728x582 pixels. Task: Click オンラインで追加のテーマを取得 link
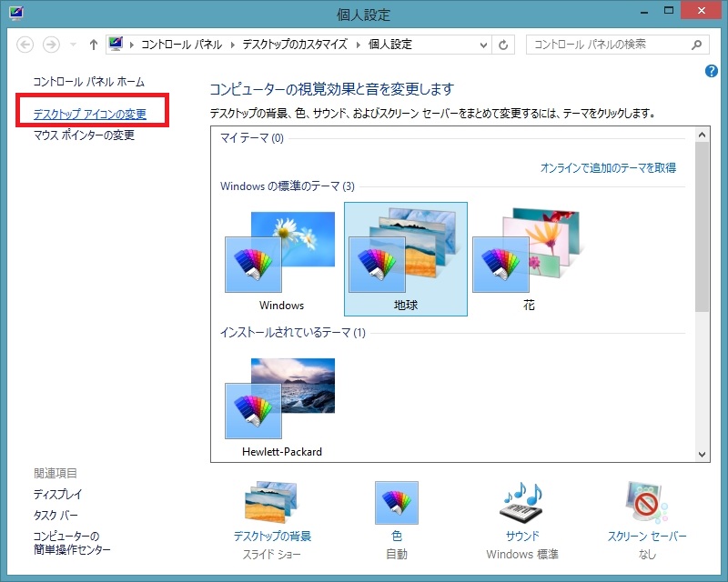[x=608, y=167]
